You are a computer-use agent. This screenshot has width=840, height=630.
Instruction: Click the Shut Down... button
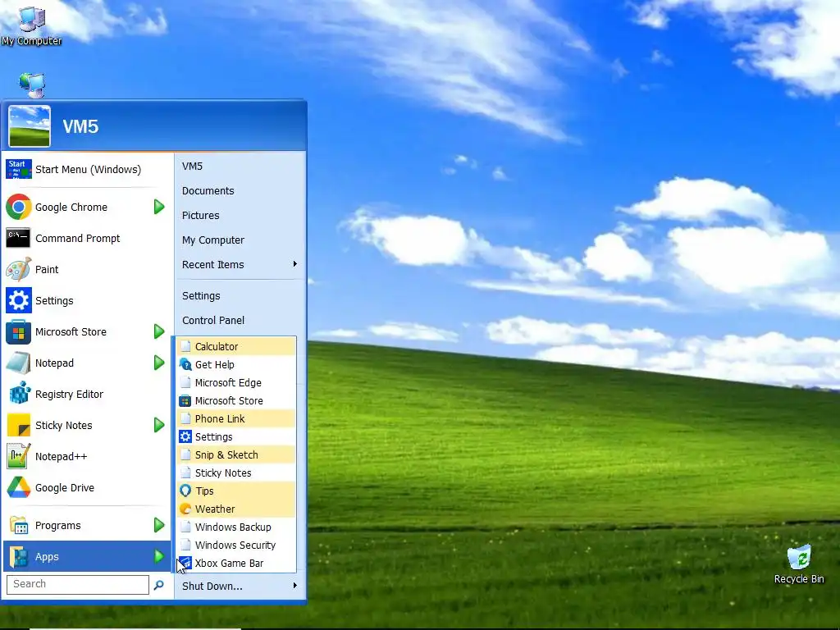click(x=212, y=586)
